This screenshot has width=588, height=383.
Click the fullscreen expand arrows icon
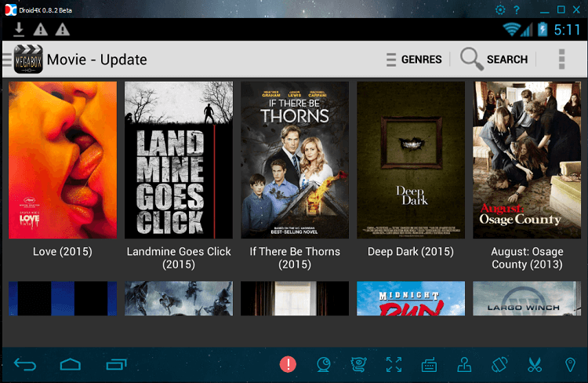394,365
